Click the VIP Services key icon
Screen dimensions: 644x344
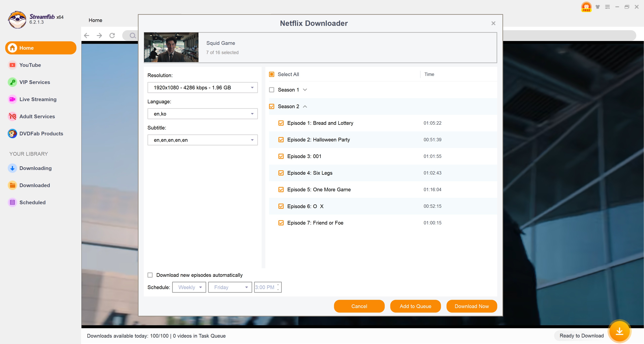tap(12, 82)
